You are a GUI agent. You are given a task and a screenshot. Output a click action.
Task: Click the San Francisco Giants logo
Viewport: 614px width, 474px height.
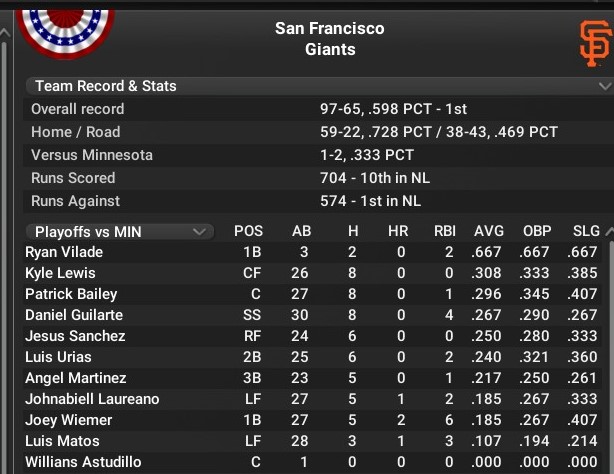[594, 43]
